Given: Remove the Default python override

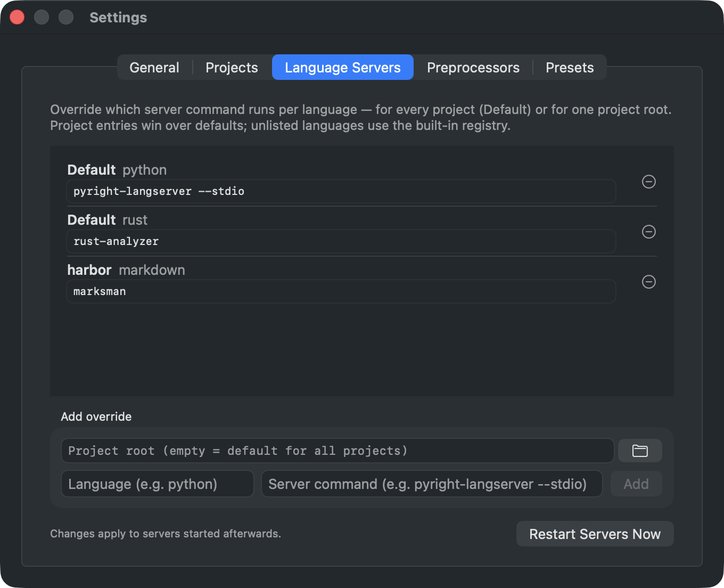Looking at the screenshot, I should 648,182.
